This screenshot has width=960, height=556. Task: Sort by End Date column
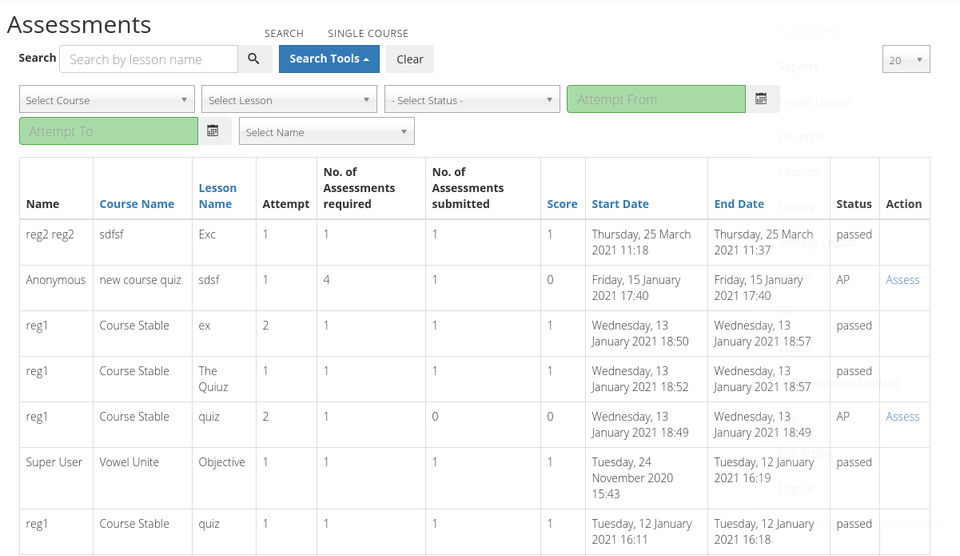pos(739,204)
